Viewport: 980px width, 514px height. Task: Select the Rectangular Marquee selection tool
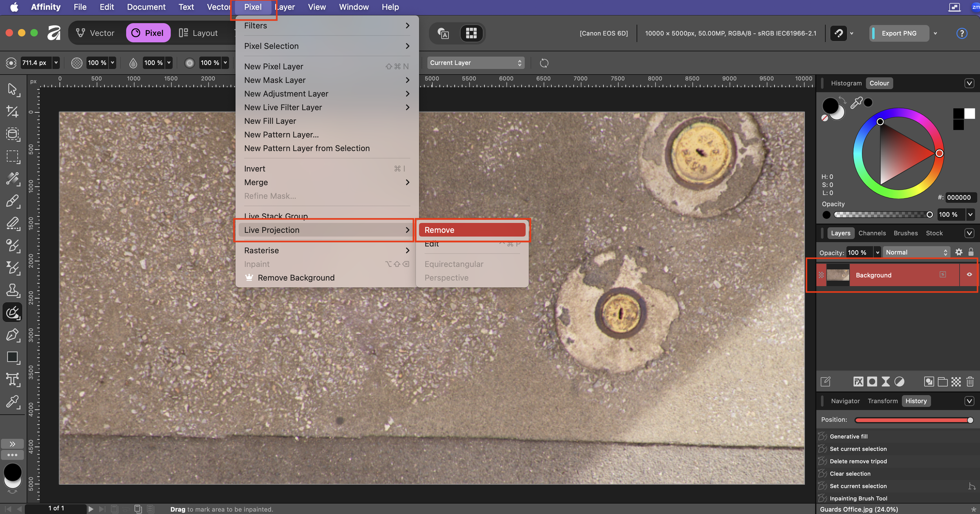point(12,156)
